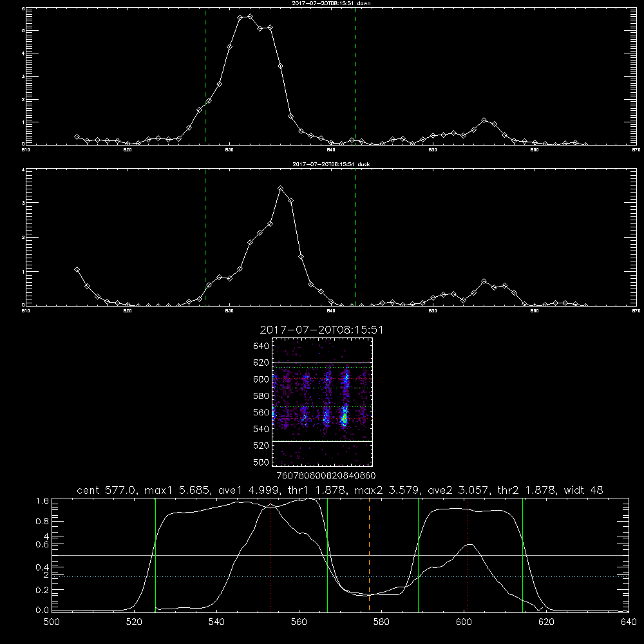
Task: Click x-axis label '560' of the bottom plot
Action: 299,622
